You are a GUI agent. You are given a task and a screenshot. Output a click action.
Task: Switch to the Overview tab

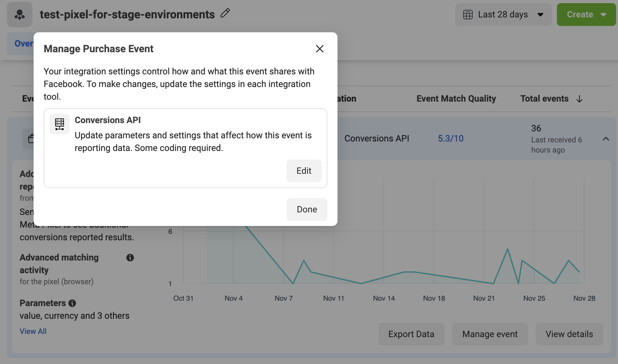tap(21, 44)
